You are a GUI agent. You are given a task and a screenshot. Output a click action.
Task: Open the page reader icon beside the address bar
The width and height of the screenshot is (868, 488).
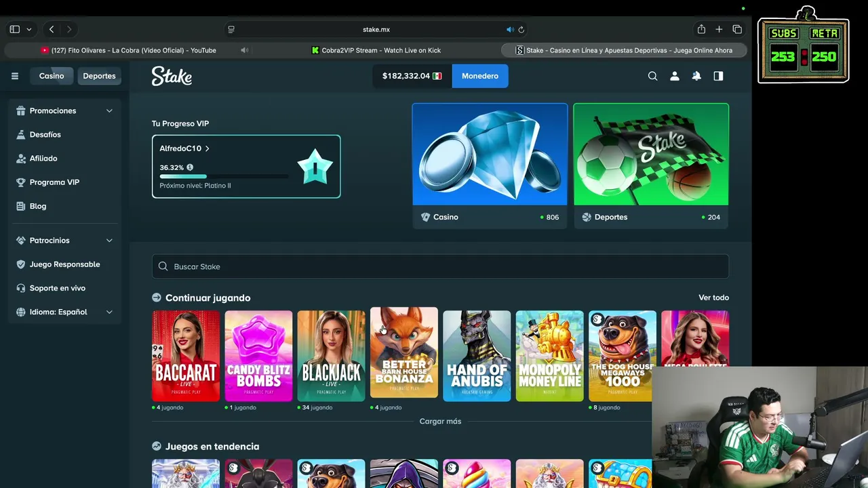tap(231, 29)
